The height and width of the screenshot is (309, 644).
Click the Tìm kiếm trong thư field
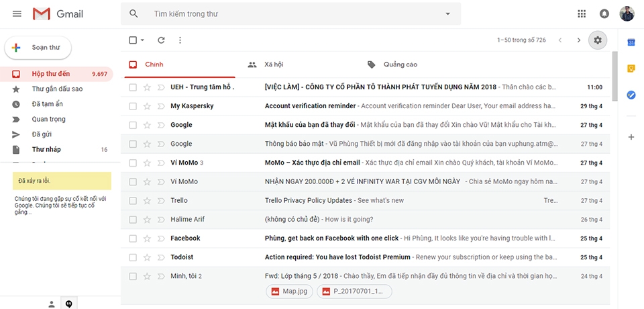tap(290, 14)
